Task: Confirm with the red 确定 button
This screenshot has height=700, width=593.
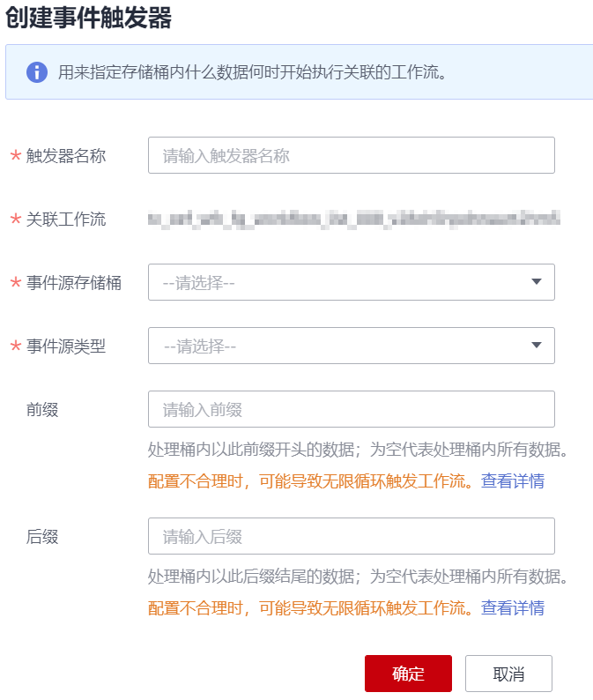Action: point(408,674)
